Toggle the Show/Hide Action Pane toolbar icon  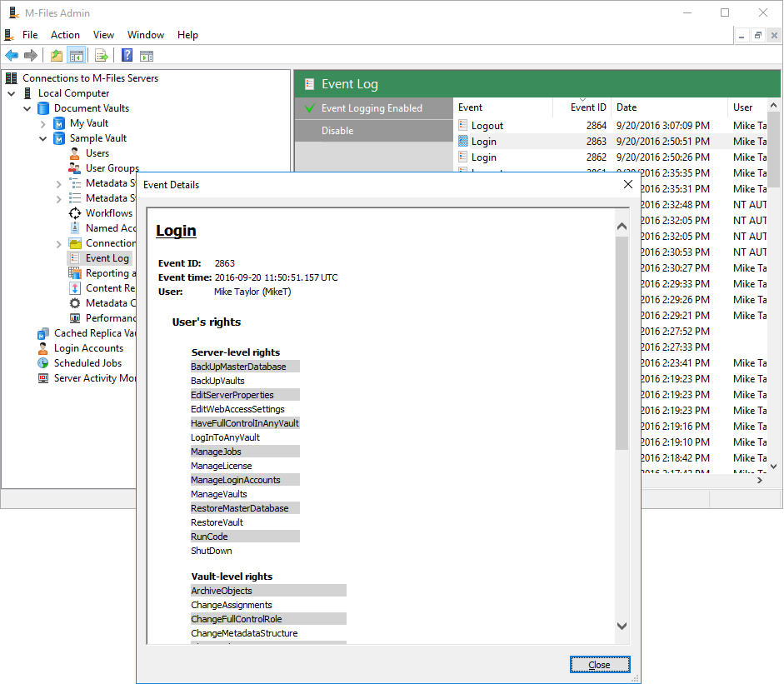[147, 56]
